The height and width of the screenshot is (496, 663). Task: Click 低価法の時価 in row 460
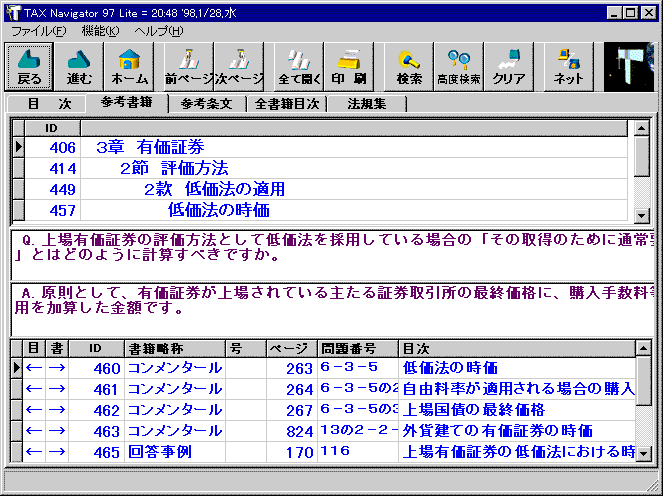450,368
